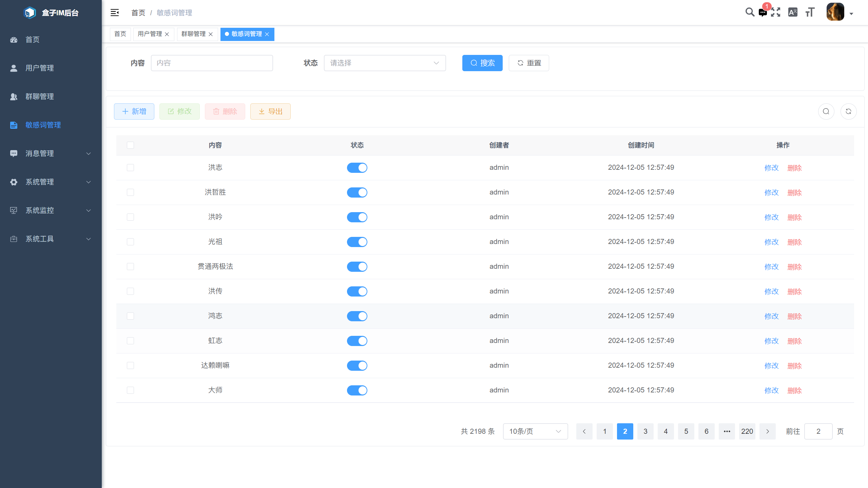Expand the 系统管理 menu

coord(40,182)
